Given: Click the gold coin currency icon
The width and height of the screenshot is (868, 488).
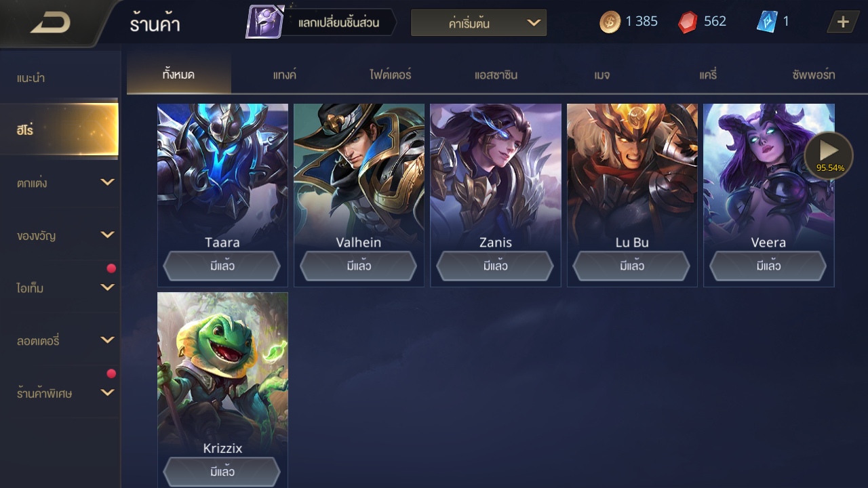Looking at the screenshot, I should pos(610,22).
